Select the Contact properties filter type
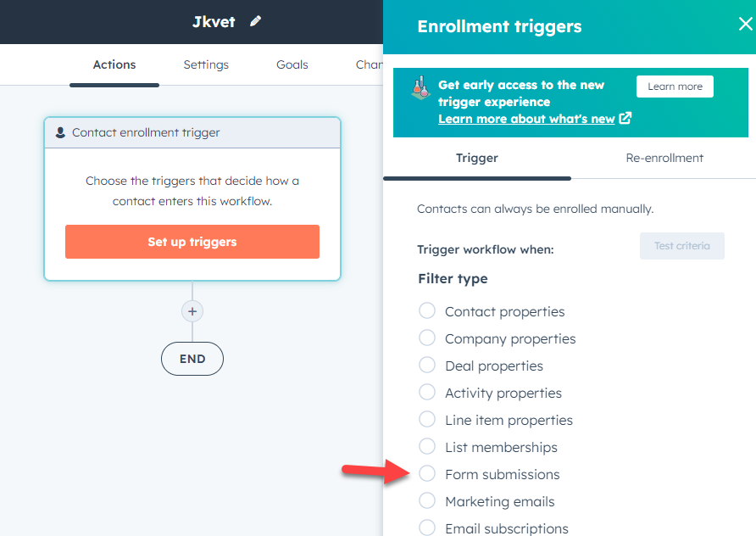Image resolution: width=756 pixels, height=536 pixels. click(x=426, y=310)
